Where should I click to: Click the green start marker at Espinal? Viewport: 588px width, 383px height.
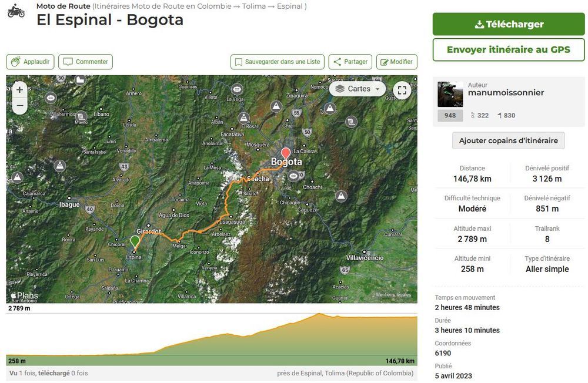(135, 241)
